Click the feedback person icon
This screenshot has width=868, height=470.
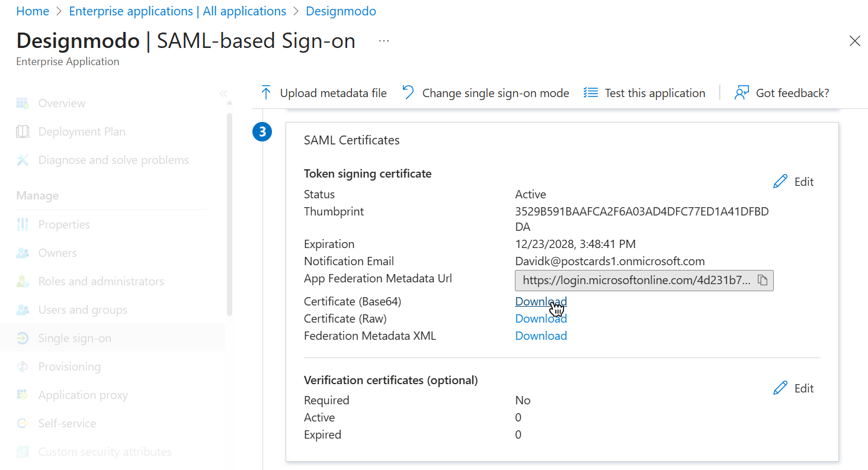pos(742,93)
